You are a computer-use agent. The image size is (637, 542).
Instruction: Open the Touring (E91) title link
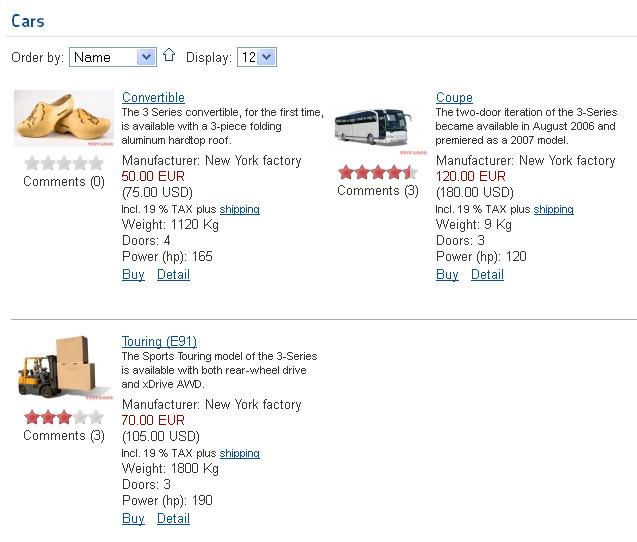[x=159, y=341]
